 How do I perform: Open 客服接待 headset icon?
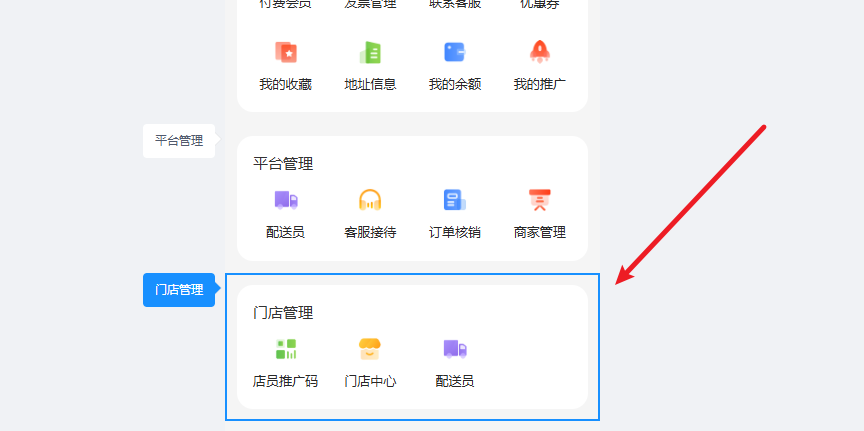click(370, 200)
